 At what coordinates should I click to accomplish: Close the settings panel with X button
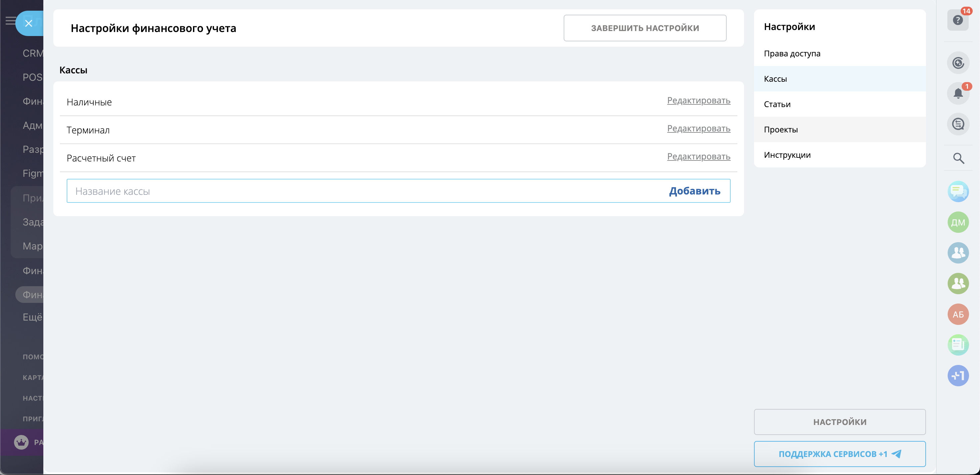pos(29,24)
